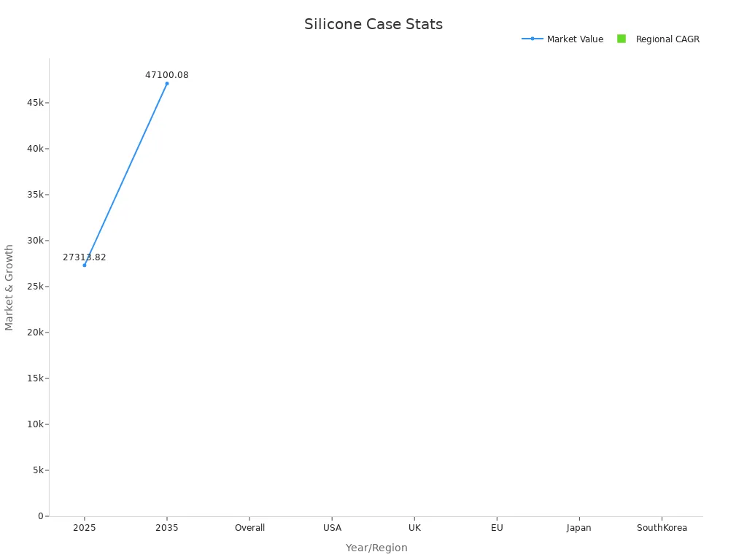This screenshot has width=747, height=560.
Task: Click the green Regional CAGR legend swatch
Action: [622, 39]
